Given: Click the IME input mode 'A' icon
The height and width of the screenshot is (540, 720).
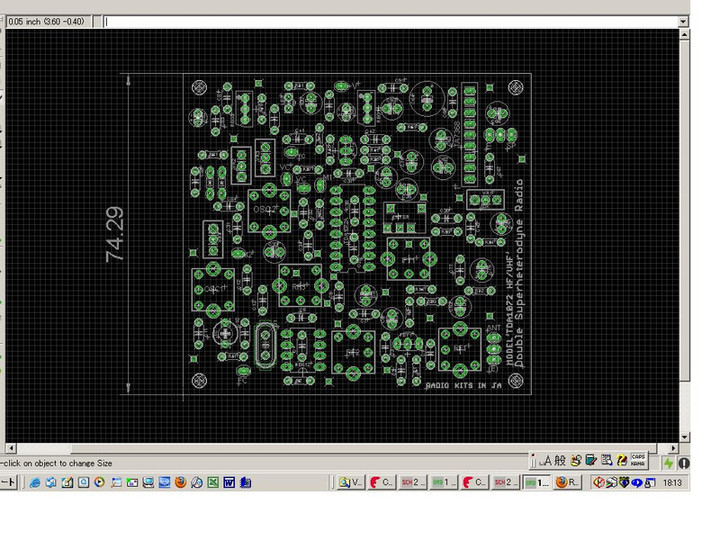Looking at the screenshot, I should pyautogui.click(x=546, y=460).
